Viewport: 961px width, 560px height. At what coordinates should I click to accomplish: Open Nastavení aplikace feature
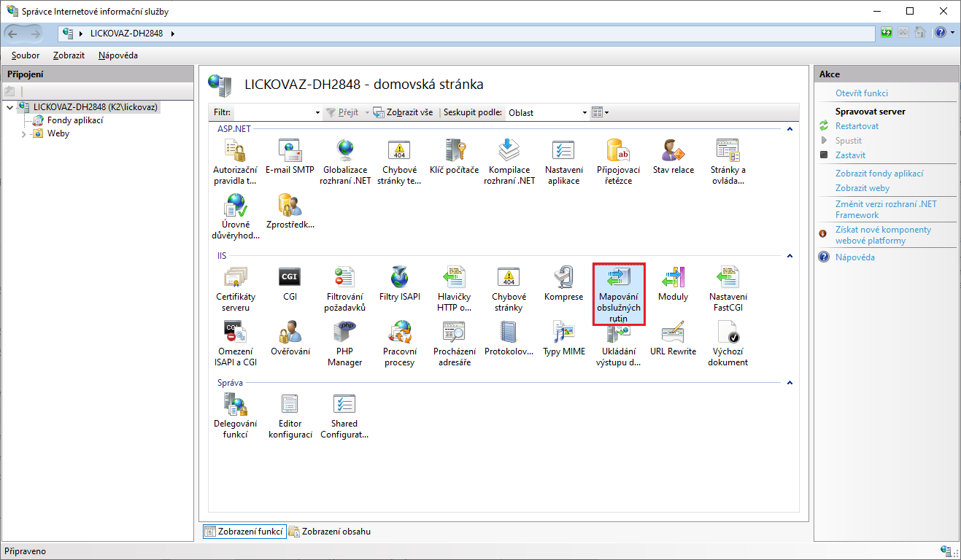pos(563,162)
